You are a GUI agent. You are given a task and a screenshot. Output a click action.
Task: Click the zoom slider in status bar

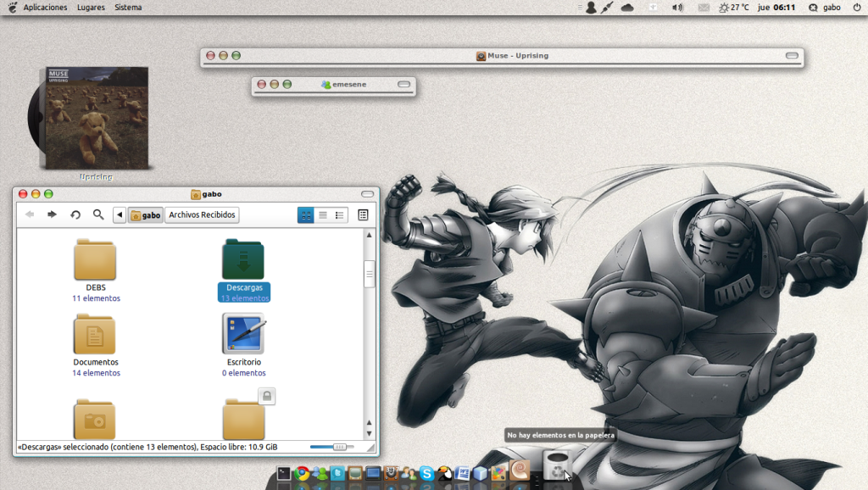pyautogui.click(x=332, y=447)
